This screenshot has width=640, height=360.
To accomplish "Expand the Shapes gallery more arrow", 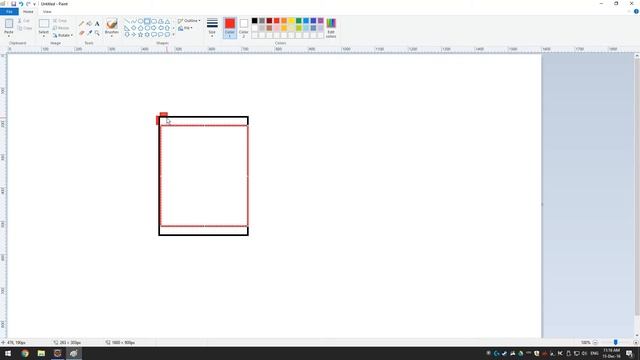I will [173, 35].
